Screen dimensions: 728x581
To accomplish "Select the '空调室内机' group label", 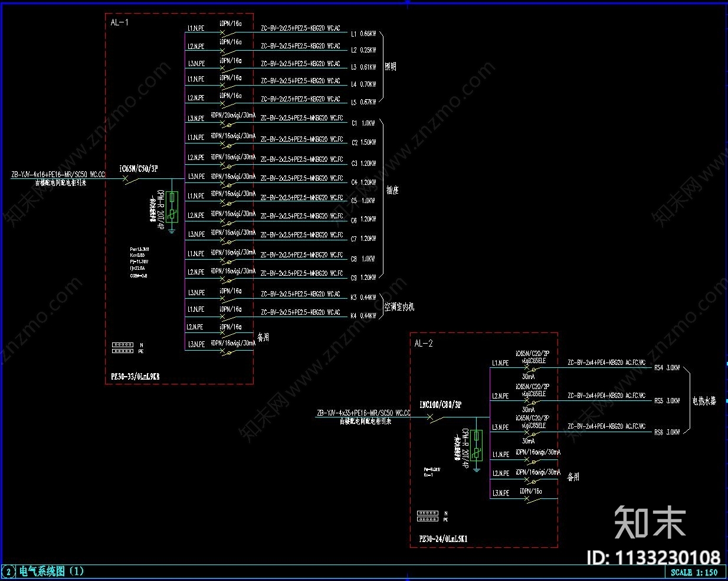I will pyautogui.click(x=399, y=307).
